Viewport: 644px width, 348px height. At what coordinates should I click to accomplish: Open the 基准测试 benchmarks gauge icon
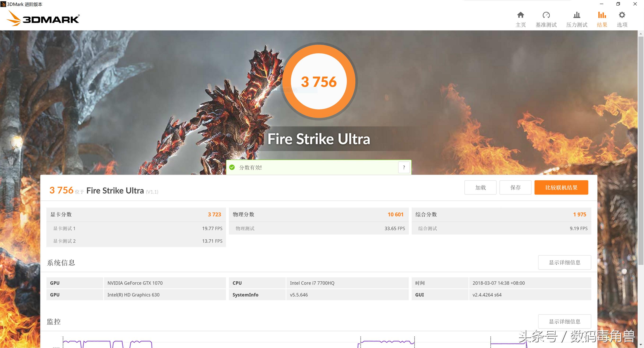546,15
